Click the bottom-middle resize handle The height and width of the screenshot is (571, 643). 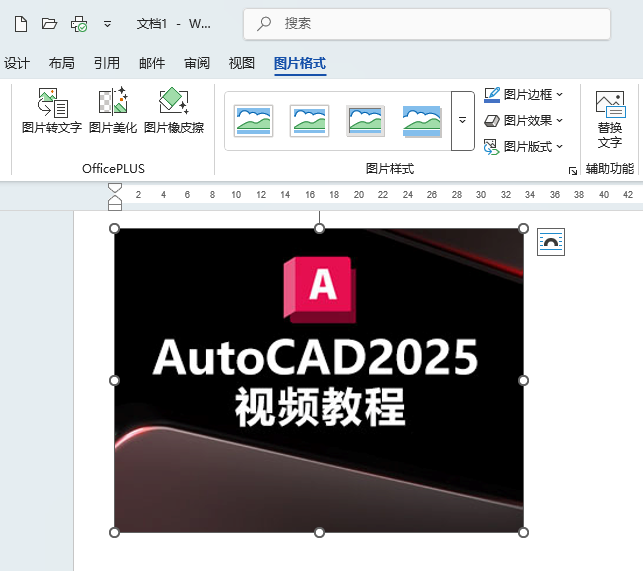click(319, 532)
